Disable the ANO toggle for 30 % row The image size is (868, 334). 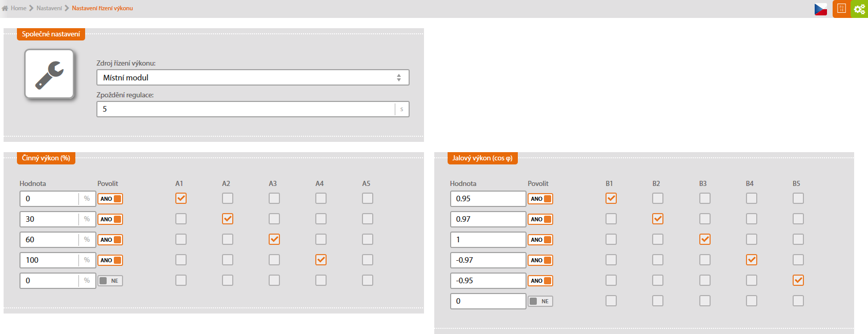(110, 219)
